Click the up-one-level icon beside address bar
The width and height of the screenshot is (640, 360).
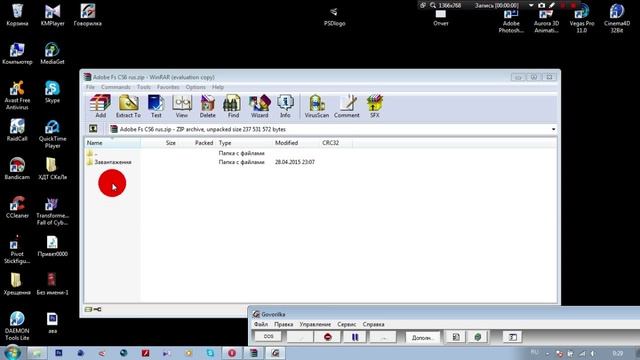click(x=93, y=129)
